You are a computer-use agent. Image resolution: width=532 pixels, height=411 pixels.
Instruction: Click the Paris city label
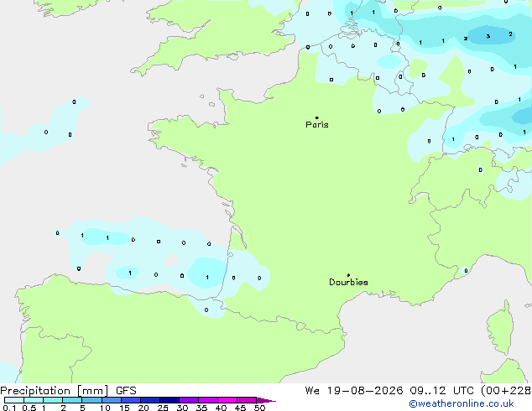pos(317,124)
